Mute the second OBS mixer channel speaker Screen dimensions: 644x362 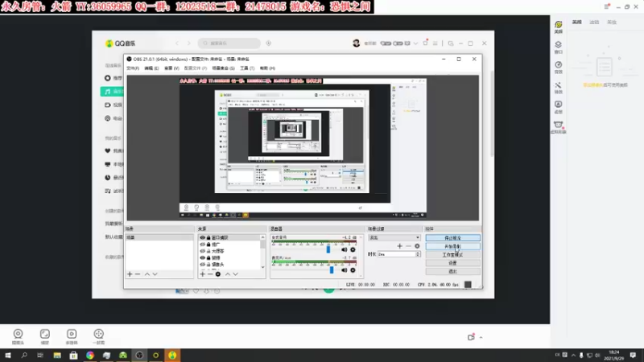(345, 270)
